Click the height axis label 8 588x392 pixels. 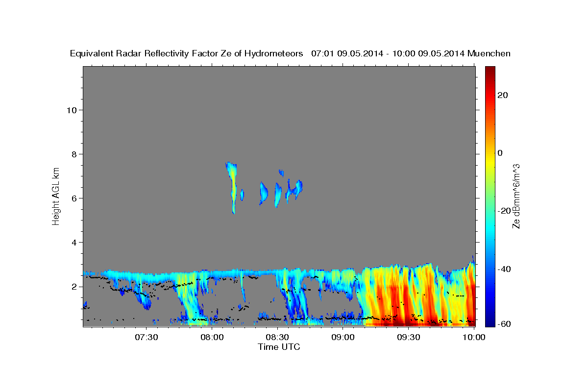point(73,154)
